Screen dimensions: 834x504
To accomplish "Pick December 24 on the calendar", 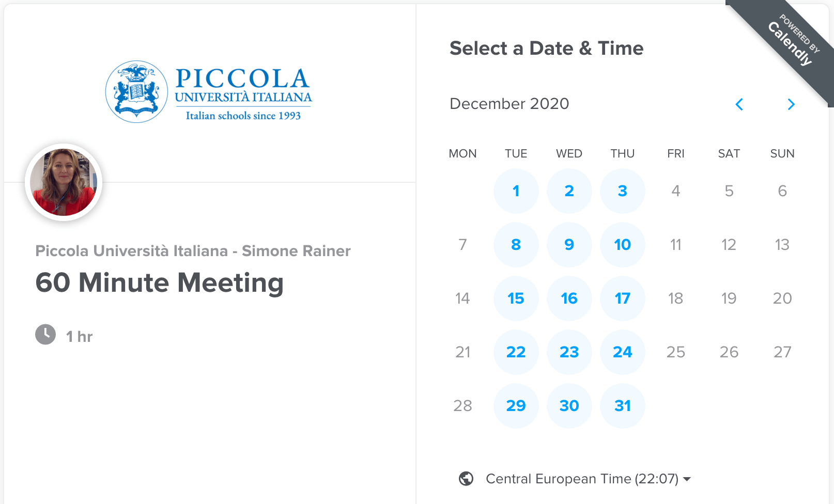I will (x=622, y=352).
